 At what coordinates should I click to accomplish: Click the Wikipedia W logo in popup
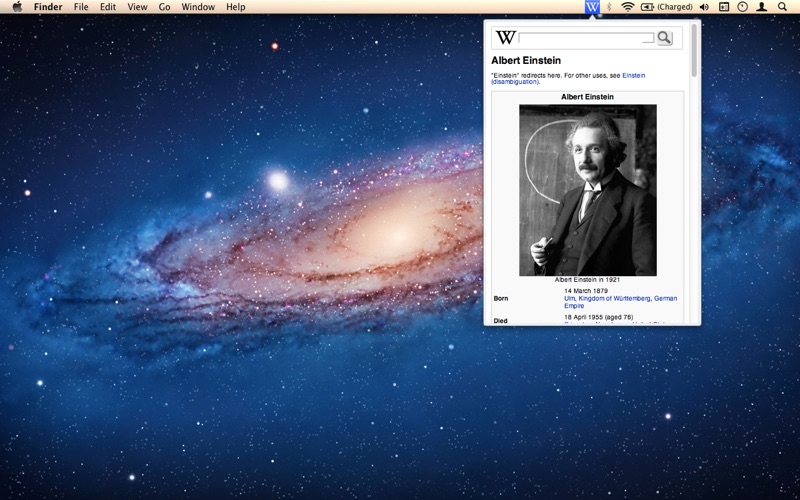coord(506,38)
